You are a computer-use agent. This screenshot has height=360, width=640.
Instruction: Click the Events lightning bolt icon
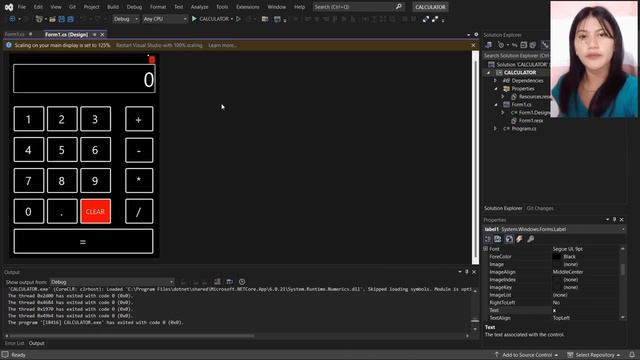[x=519, y=239]
